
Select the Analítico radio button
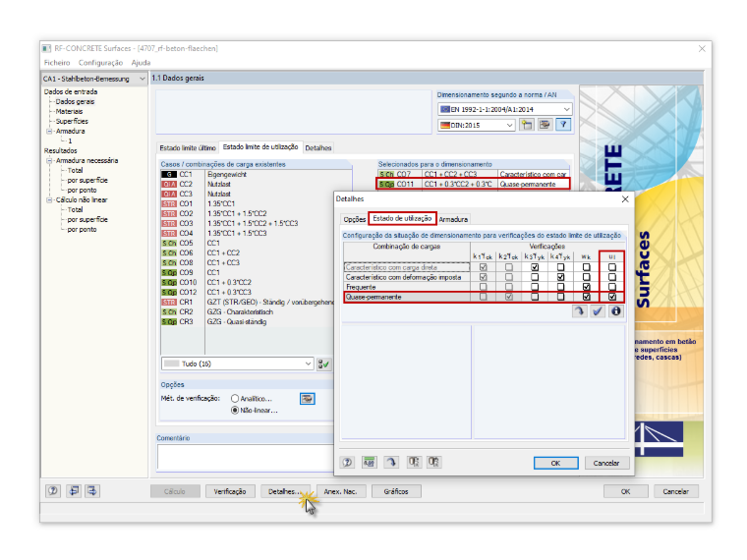coord(234,399)
